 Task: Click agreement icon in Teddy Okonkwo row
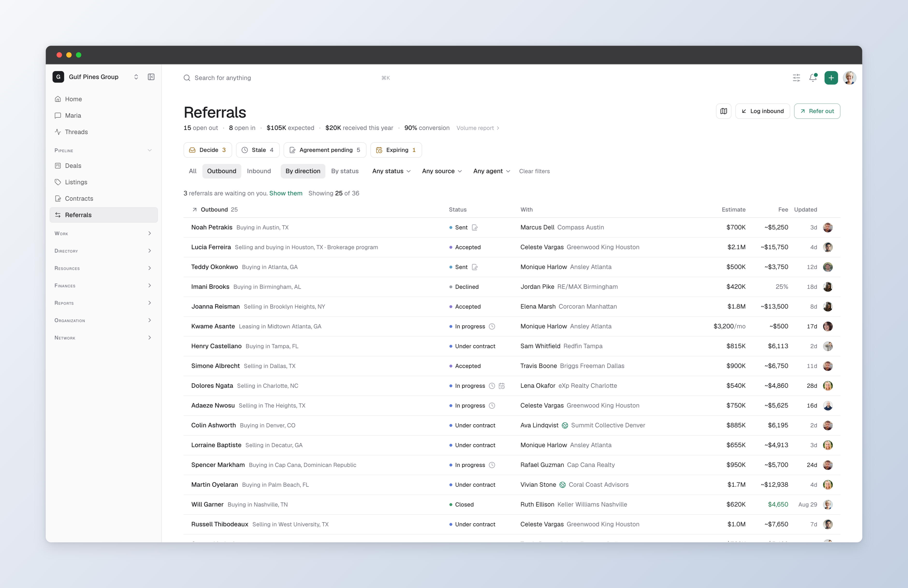[475, 267]
